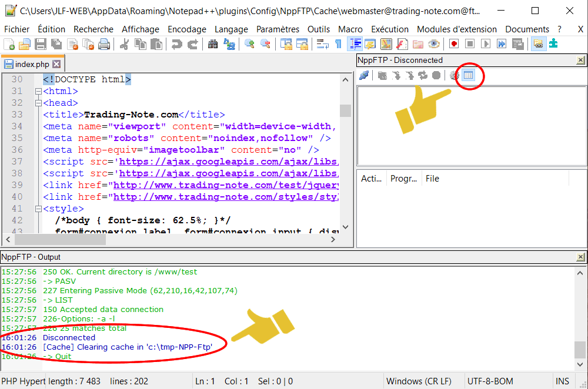Stop macro recording
This screenshot has width=588, height=389.
(x=470, y=44)
